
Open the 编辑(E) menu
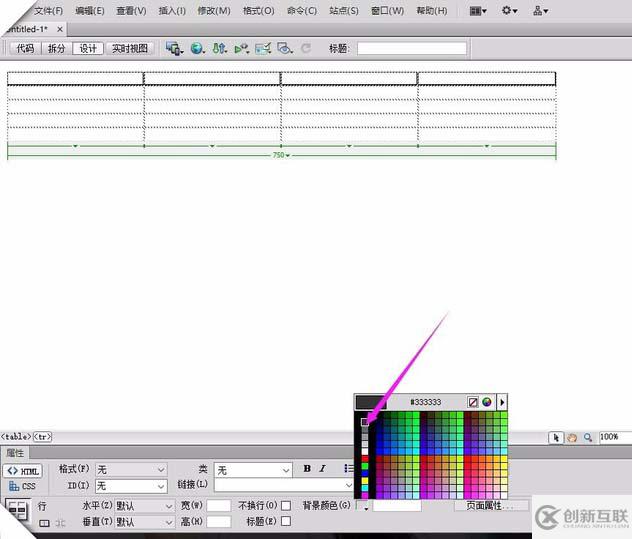click(90, 11)
